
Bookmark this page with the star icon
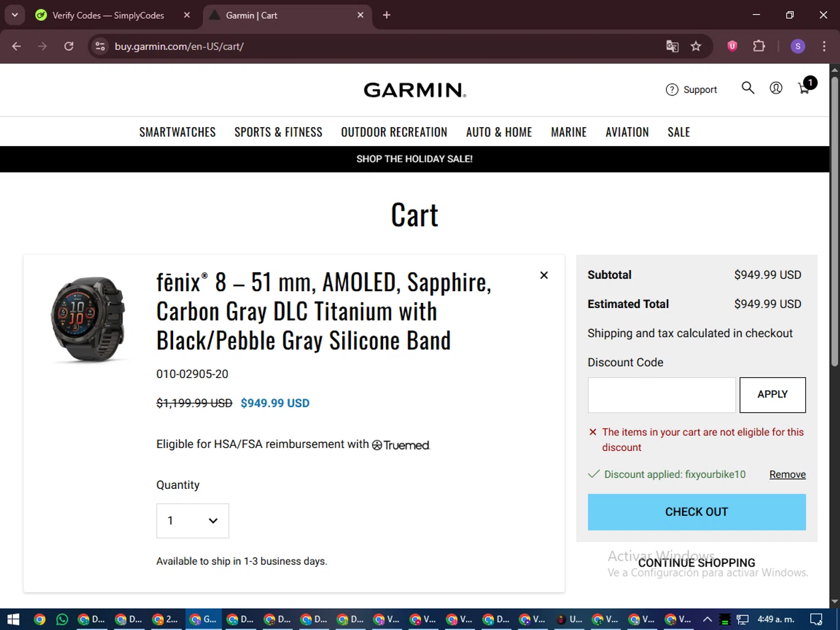696,46
